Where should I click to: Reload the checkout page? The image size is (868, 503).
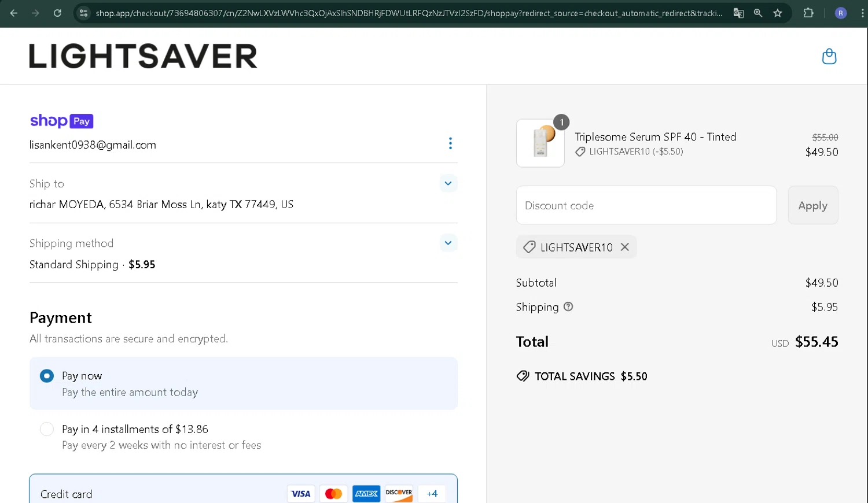pos(57,13)
